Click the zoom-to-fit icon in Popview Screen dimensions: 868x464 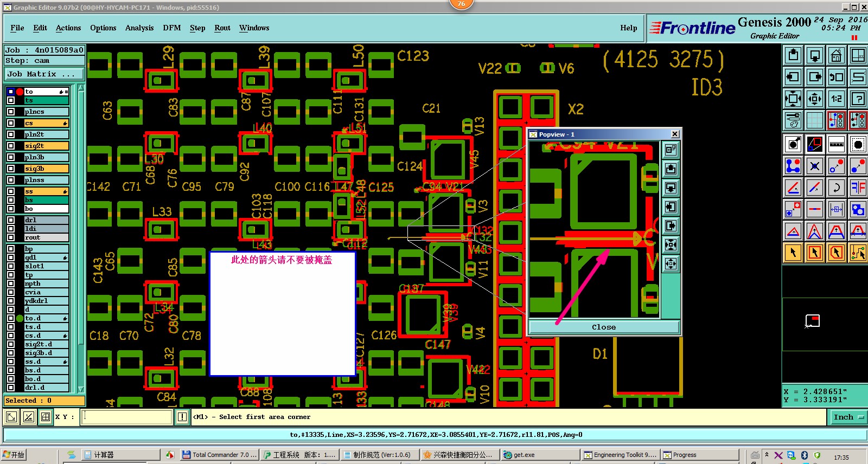[x=671, y=244]
